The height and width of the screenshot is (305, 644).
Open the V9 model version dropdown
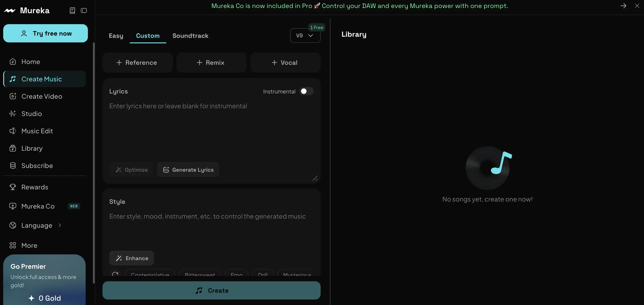click(x=305, y=36)
